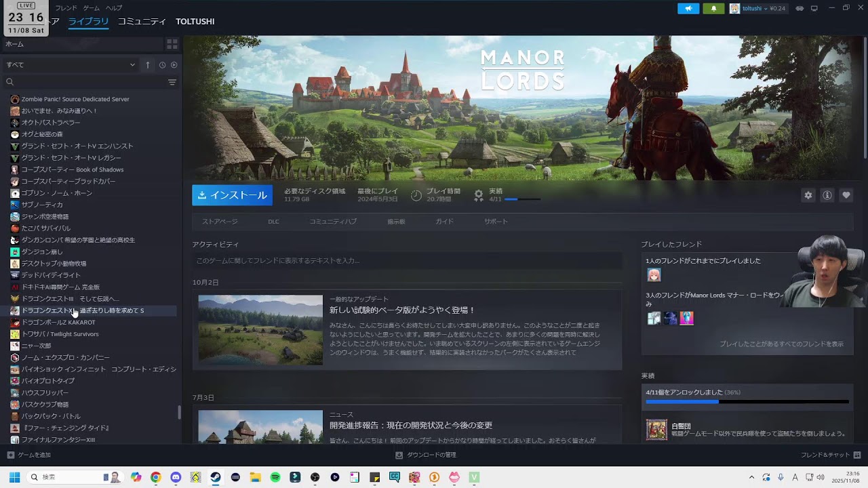The image size is (868, 488).
Task: Open Discord from the taskbar
Action: point(176,477)
